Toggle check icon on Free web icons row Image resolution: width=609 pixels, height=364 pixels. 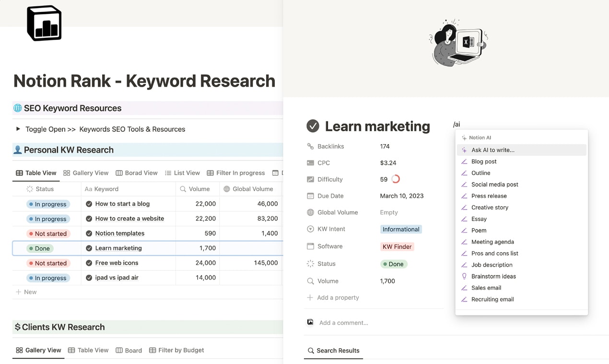(89, 263)
